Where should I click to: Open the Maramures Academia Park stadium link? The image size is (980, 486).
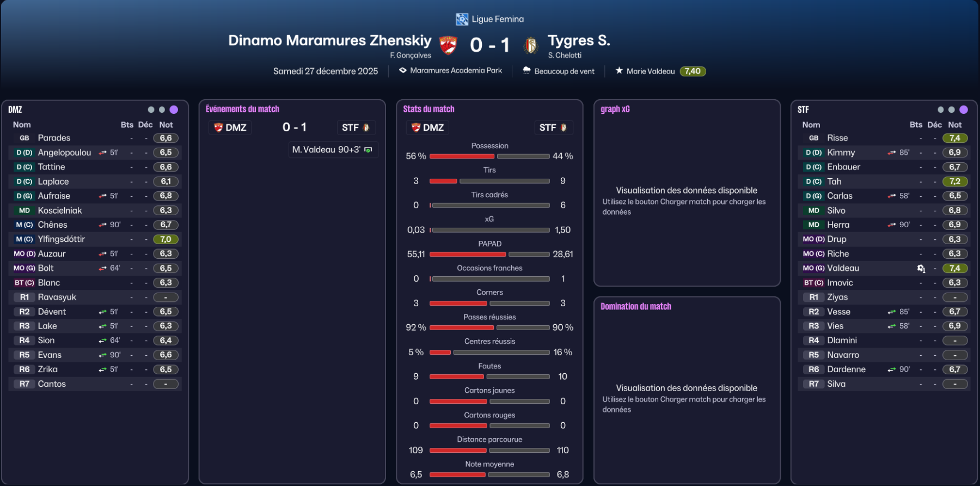tap(456, 70)
